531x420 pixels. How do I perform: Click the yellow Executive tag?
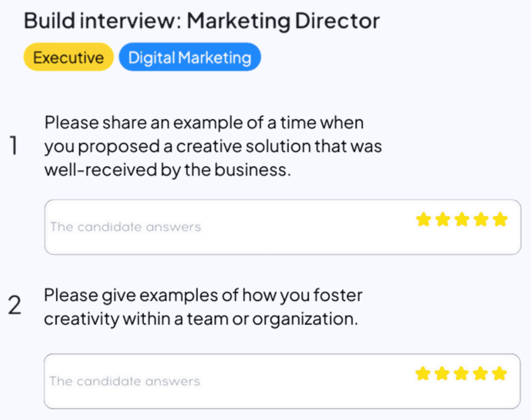click(69, 57)
